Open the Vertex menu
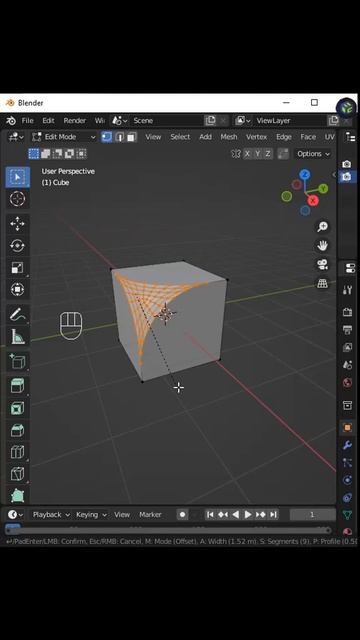 [x=256, y=137]
